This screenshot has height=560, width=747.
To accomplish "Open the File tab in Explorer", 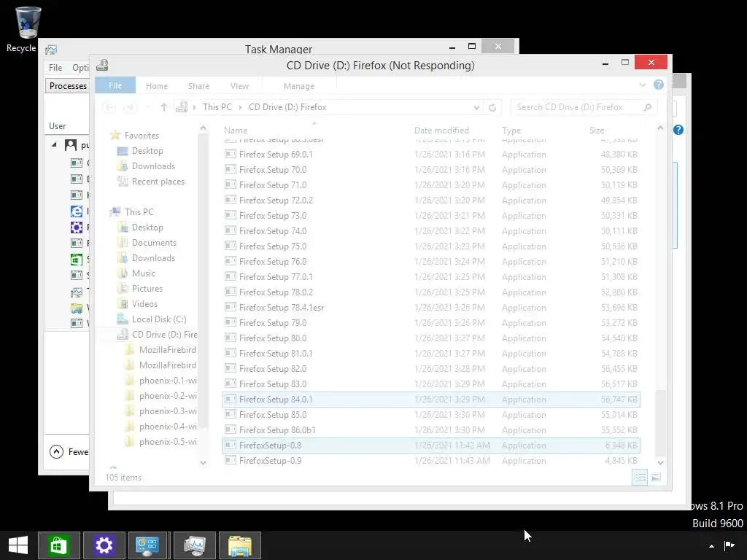I will [115, 85].
